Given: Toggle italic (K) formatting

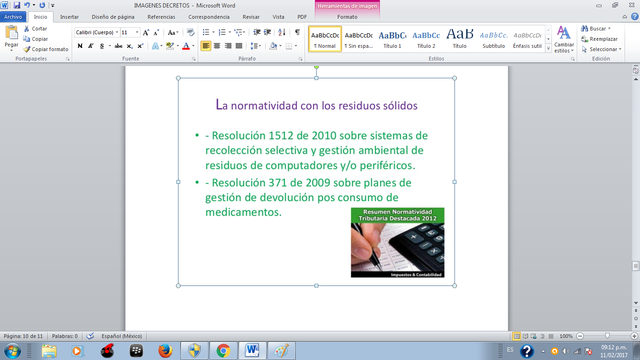Looking at the screenshot, I should pyautogui.click(x=91, y=46).
